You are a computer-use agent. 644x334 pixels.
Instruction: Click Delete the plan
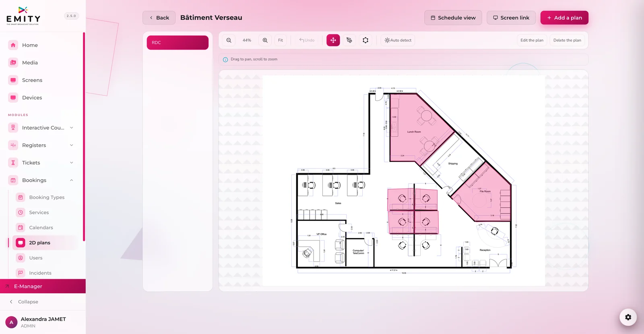567,40
